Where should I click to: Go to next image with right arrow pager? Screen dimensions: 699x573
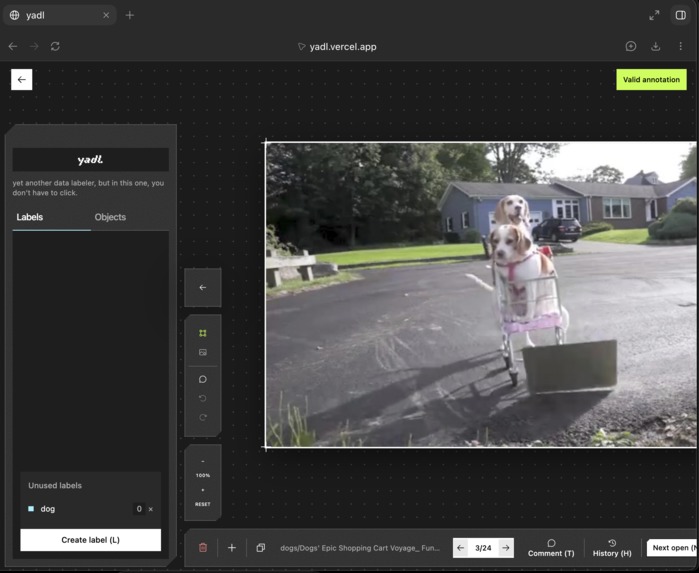point(506,548)
